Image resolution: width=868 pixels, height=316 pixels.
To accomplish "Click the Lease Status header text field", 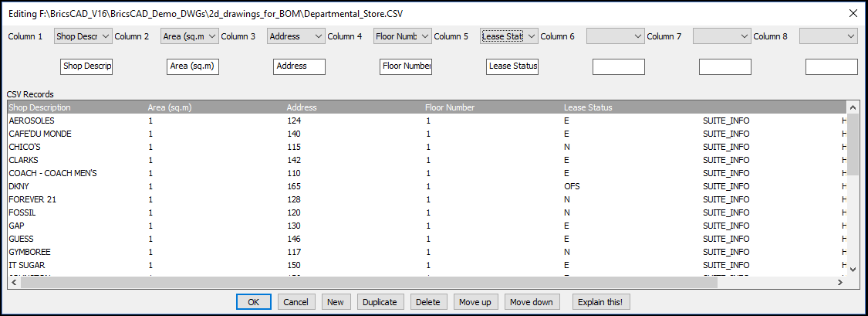I will (512, 66).
